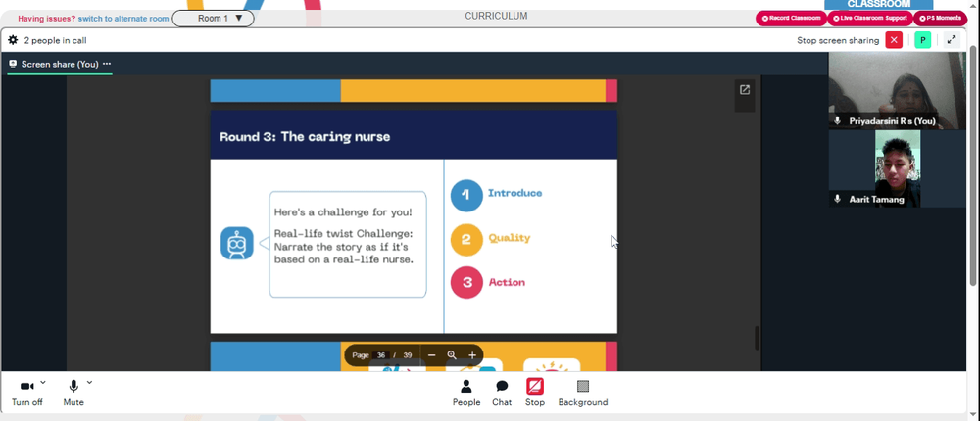Click Aarit Tamang video thumbnail
The image size is (980, 421).
click(897, 168)
